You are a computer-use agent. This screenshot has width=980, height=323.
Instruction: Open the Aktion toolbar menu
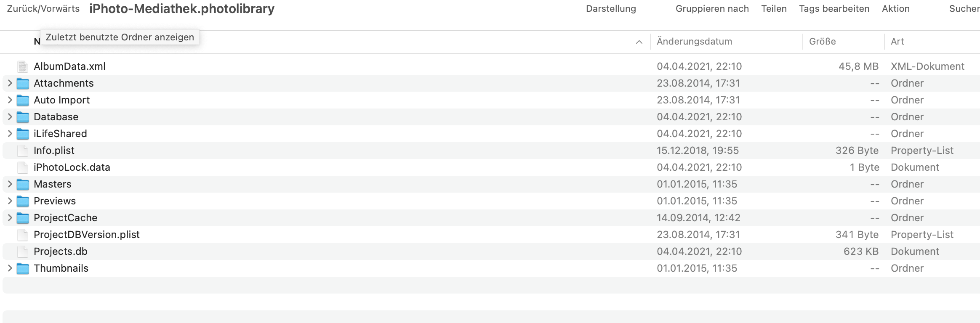click(896, 9)
